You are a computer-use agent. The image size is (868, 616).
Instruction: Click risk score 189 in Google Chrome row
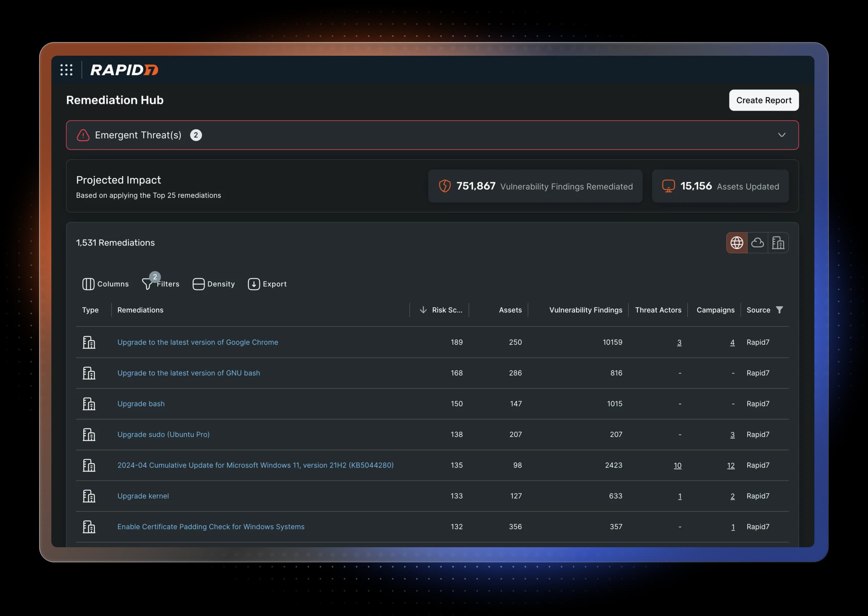click(x=456, y=342)
